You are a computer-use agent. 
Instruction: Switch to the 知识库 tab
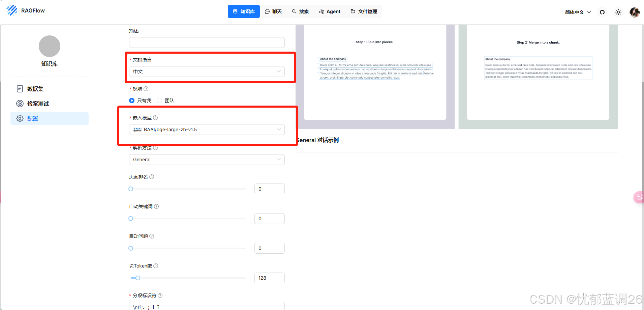[x=244, y=11]
